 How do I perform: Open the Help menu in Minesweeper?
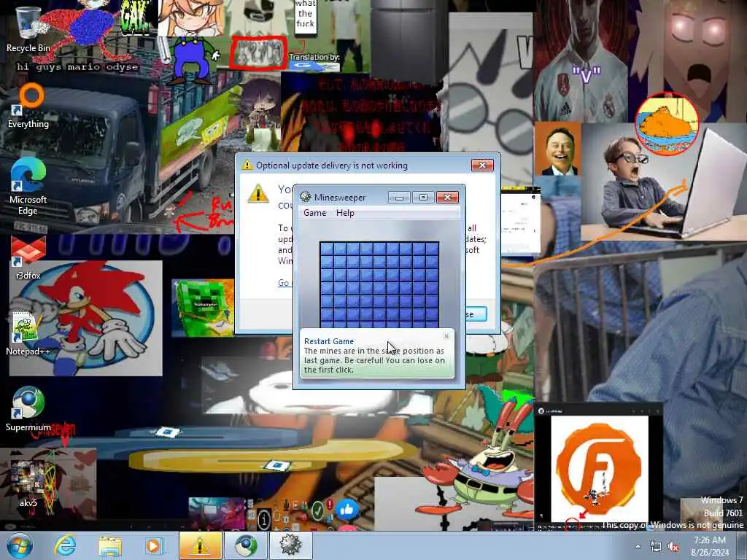[345, 213]
